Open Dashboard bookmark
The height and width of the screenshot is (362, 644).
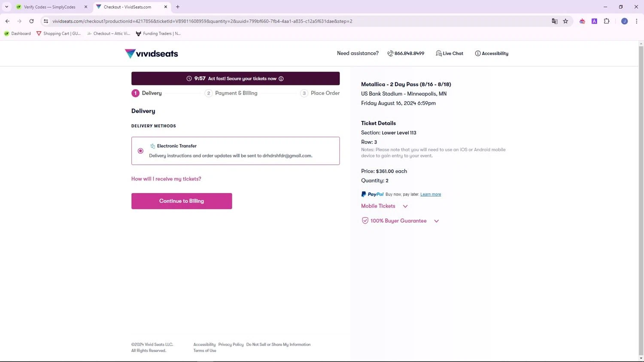[18, 33]
